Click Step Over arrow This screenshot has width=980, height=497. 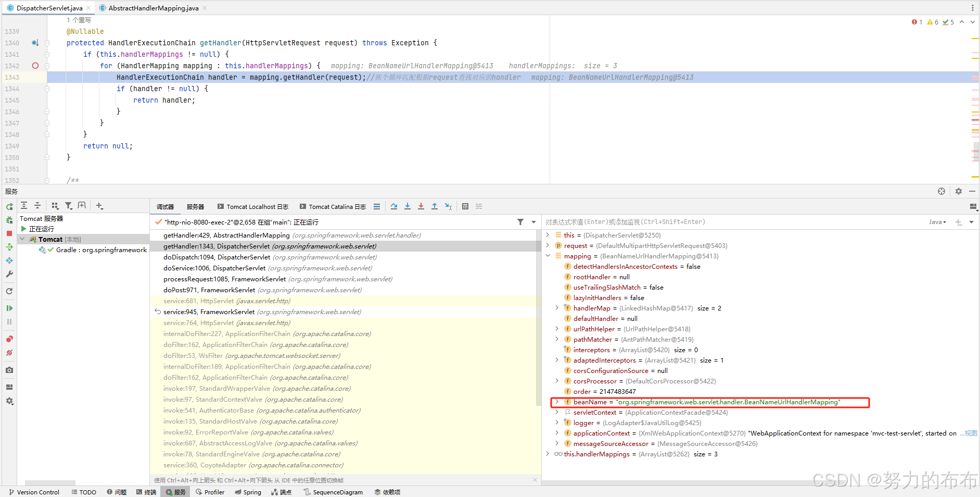click(x=394, y=206)
